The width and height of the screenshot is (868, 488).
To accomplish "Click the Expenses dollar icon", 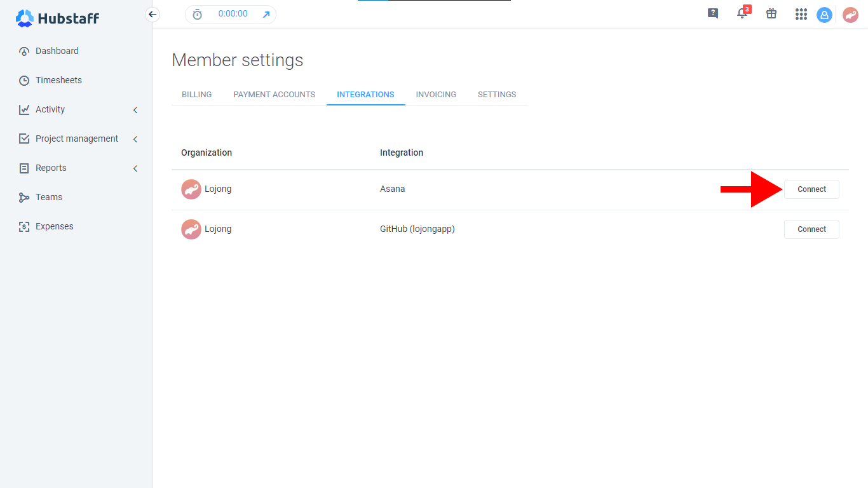I will click(x=24, y=226).
